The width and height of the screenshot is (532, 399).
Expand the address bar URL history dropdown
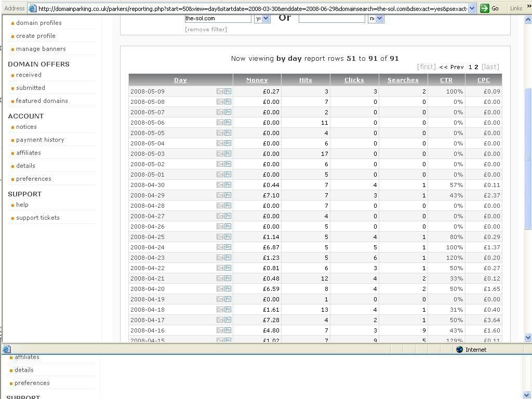[472, 8]
